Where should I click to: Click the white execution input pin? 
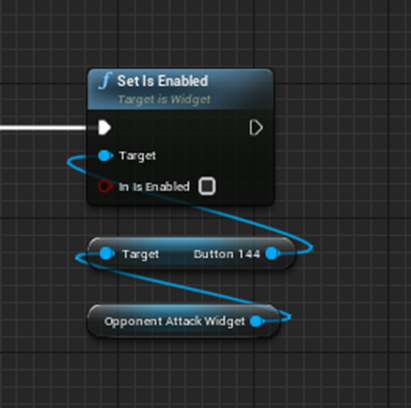point(105,128)
